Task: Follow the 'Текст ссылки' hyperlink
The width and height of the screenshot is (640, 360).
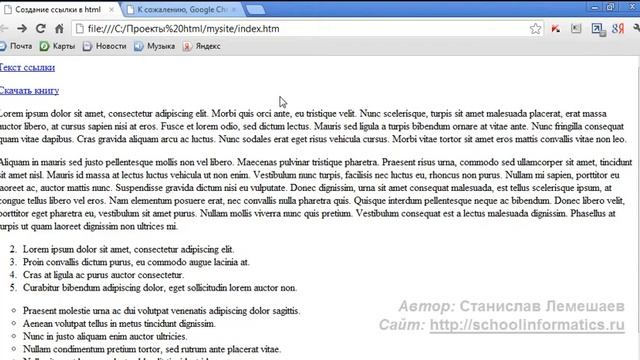Action: pyautogui.click(x=27, y=67)
